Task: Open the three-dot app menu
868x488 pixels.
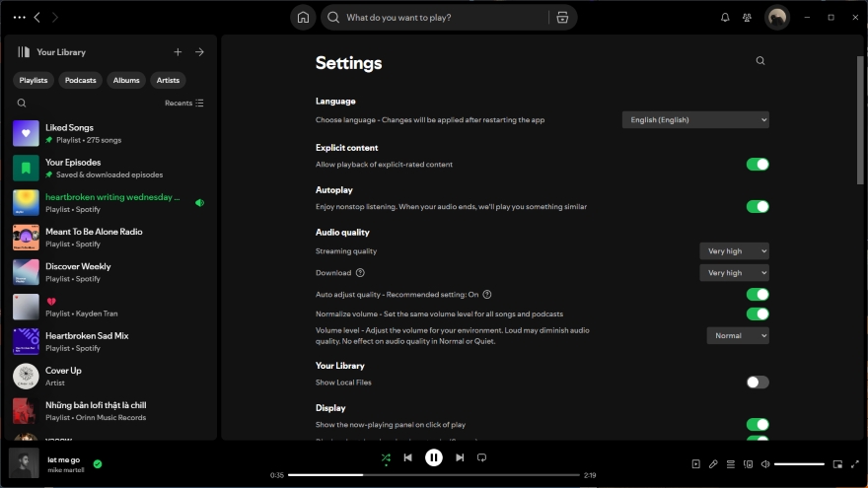Action: tap(20, 17)
